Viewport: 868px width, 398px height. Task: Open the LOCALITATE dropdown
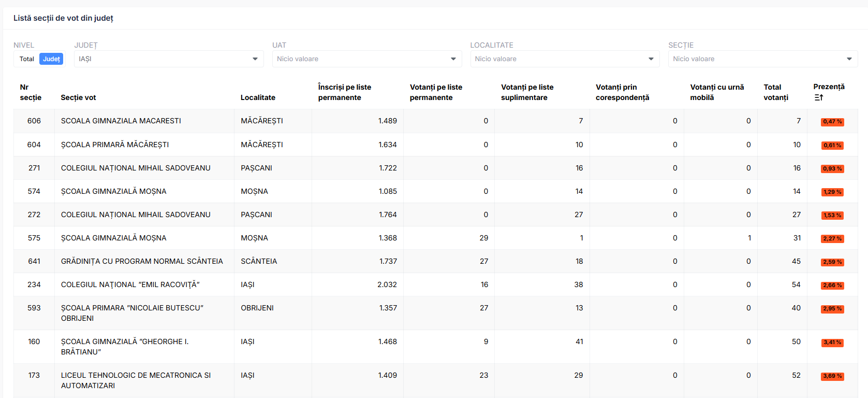tap(565, 59)
